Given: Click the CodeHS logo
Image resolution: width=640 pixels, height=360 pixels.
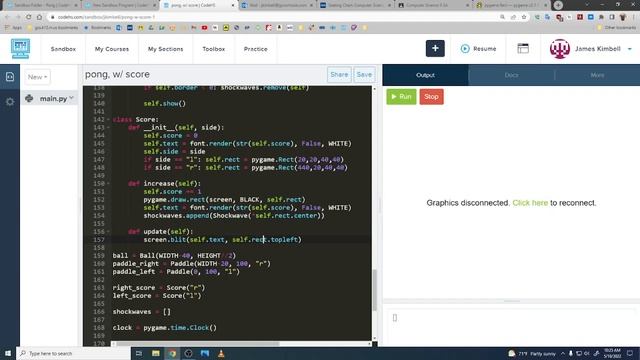Looking at the screenshot, I should click(x=20, y=49).
